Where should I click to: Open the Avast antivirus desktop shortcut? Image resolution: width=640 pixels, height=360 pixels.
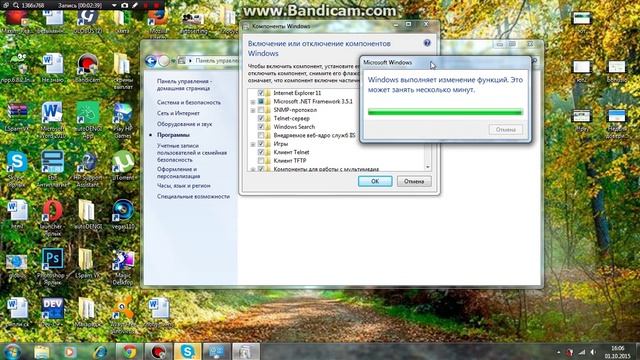click(123, 314)
